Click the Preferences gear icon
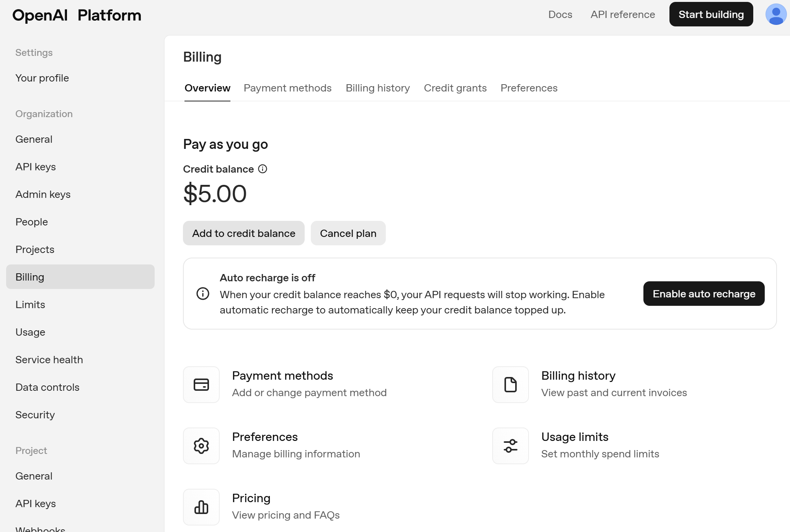 pyautogui.click(x=201, y=446)
